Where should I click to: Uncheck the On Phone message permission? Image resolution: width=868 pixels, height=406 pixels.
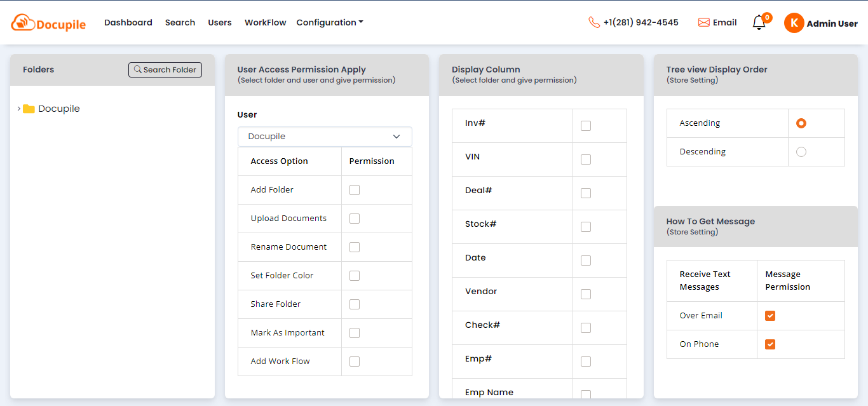tap(770, 344)
